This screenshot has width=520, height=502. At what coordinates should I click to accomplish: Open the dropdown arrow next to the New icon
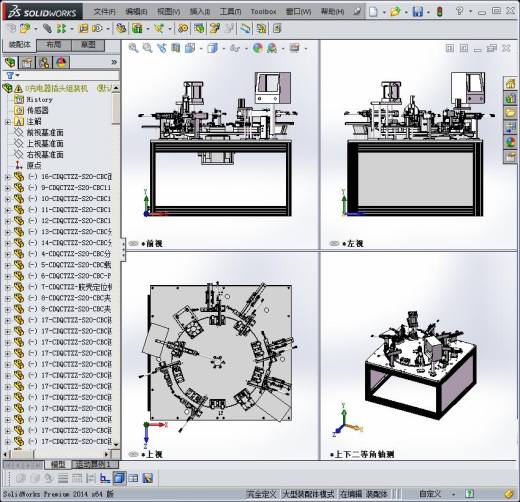(x=384, y=12)
